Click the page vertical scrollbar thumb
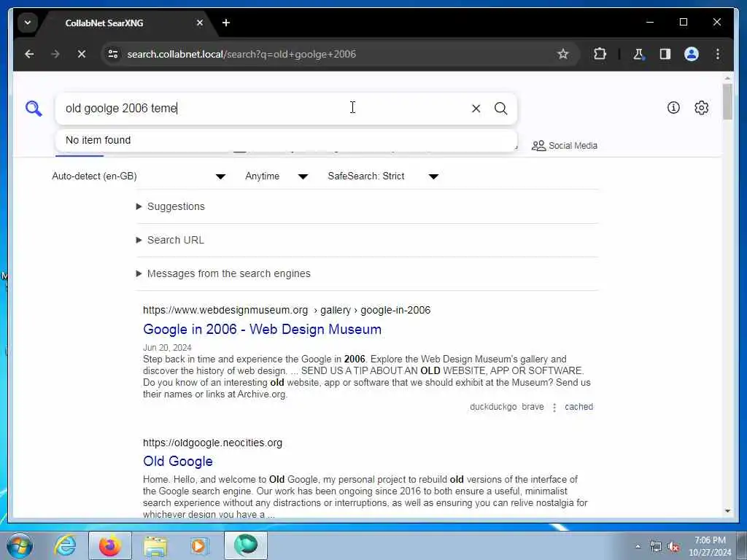The height and width of the screenshot is (560, 747). point(727,101)
